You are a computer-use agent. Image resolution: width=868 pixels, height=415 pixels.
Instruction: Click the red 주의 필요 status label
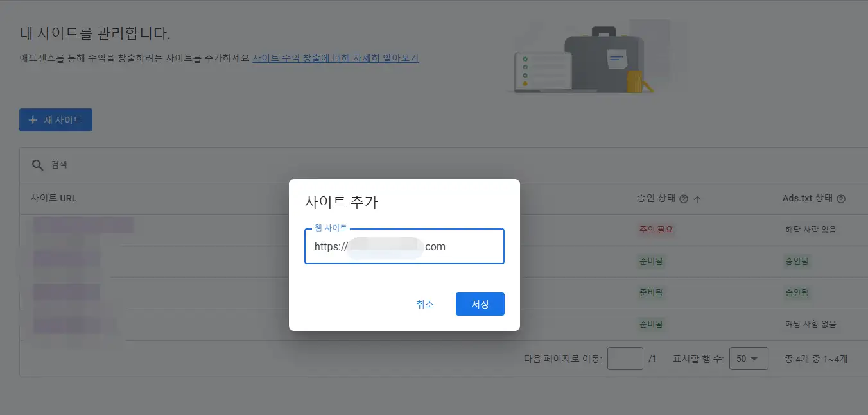click(x=655, y=230)
